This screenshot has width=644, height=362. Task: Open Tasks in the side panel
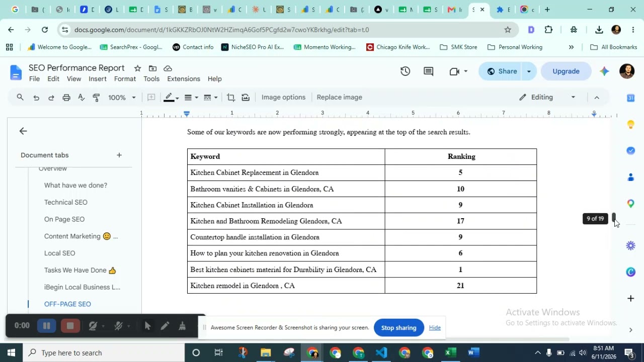[x=630, y=150]
